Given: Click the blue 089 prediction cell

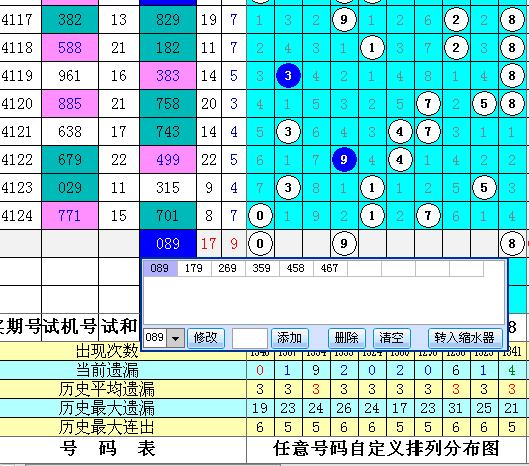Looking at the screenshot, I should [168, 244].
